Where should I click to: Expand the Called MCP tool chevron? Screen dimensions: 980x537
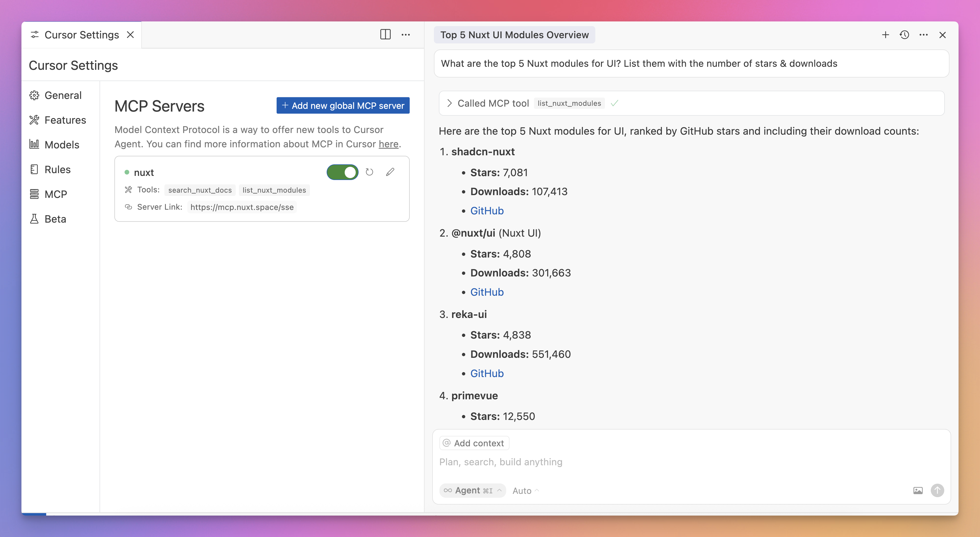(449, 103)
